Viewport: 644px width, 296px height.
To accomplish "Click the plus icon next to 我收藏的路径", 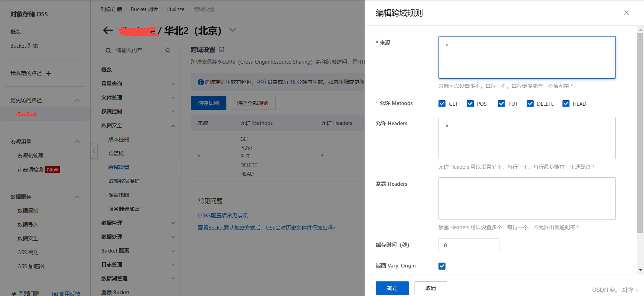I will click(48, 73).
